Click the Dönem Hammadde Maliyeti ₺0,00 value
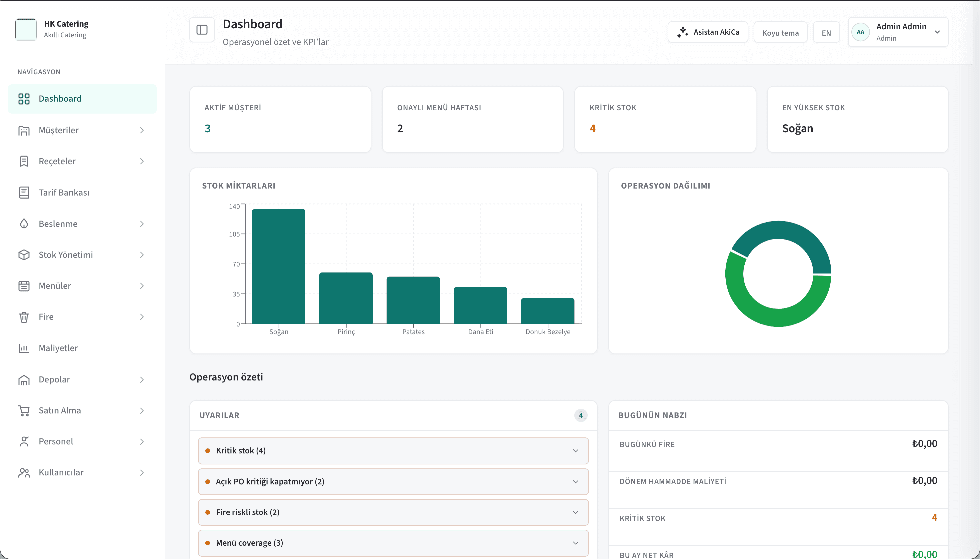Viewport: 980px width, 559px height. 924,481
